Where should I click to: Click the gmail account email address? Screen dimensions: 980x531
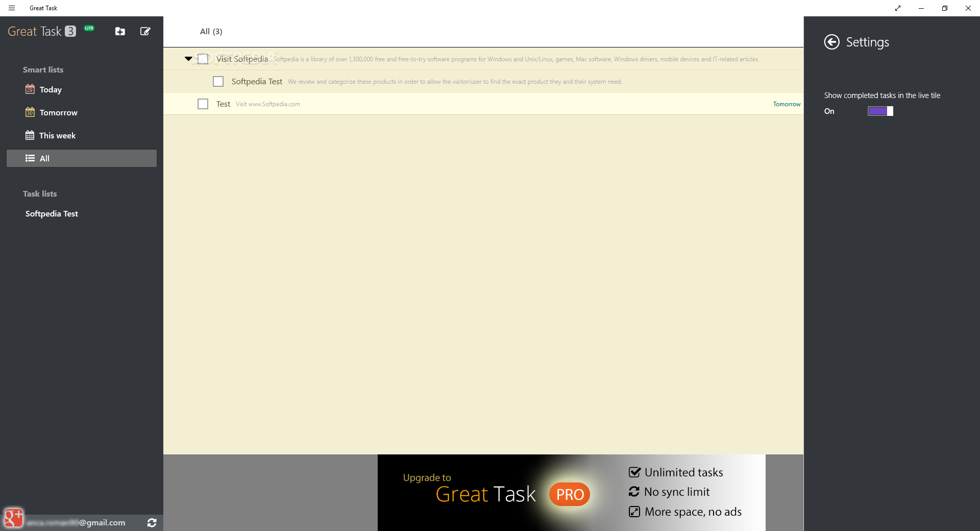(x=76, y=523)
